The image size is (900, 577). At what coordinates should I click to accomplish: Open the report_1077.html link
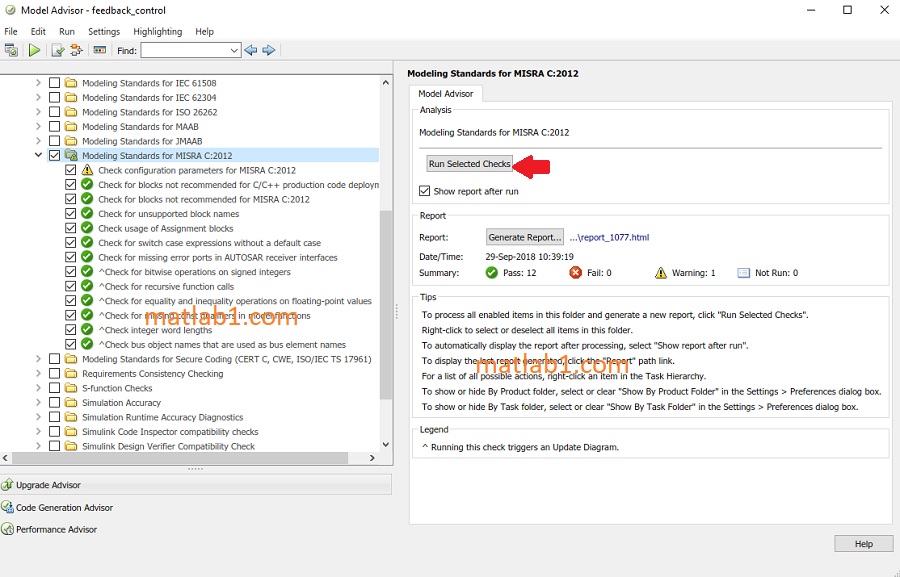pyautogui.click(x=609, y=237)
